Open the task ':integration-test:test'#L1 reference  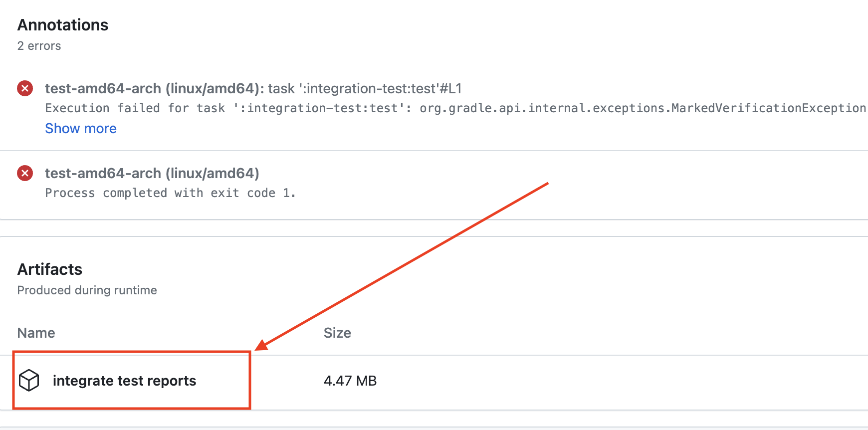[x=365, y=88]
